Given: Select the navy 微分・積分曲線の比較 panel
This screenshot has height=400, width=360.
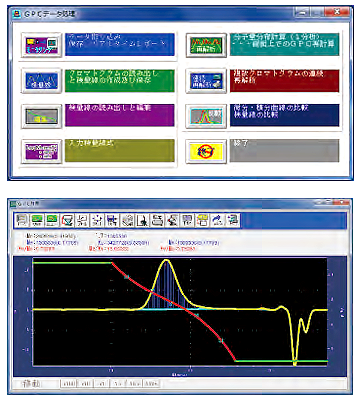Looking at the screenshot, I should 284,115.
